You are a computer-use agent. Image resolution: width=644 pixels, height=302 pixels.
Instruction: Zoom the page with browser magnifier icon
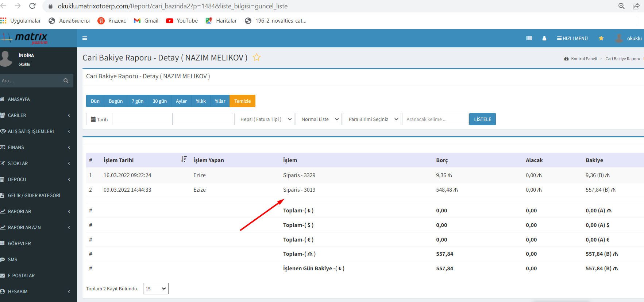coord(621,6)
